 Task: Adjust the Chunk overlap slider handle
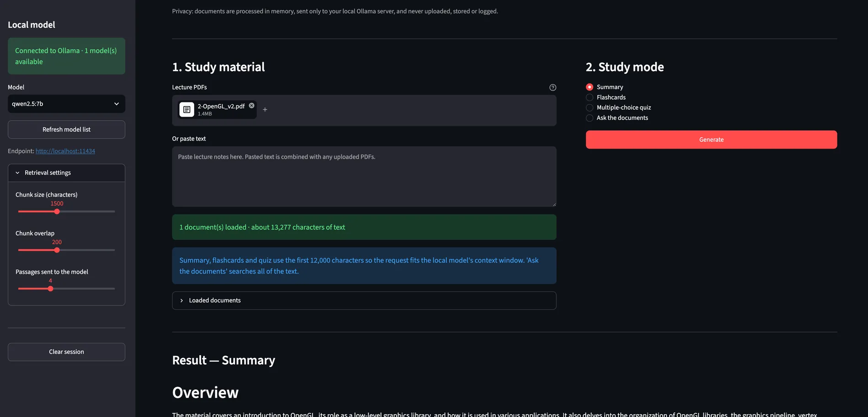click(x=57, y=250)
